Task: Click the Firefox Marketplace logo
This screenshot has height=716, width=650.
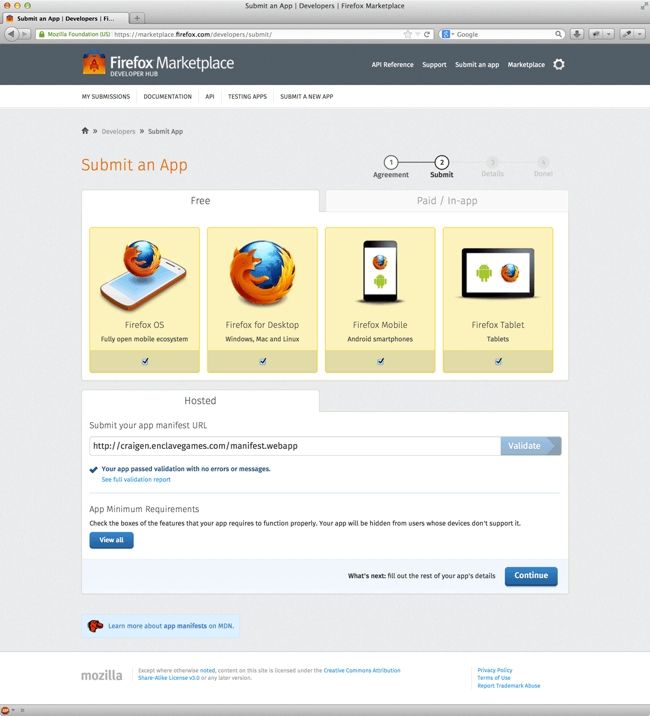Action: (x=158, y=65)
